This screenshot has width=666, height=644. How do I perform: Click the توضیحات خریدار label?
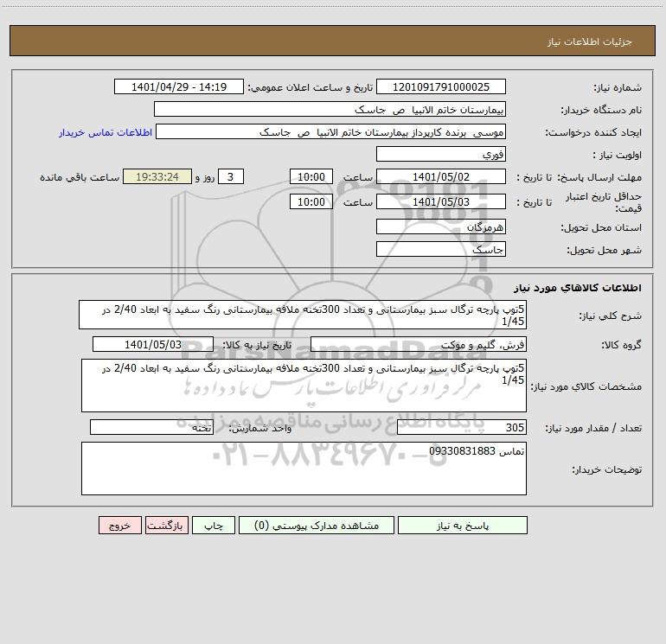click(606, 469)
